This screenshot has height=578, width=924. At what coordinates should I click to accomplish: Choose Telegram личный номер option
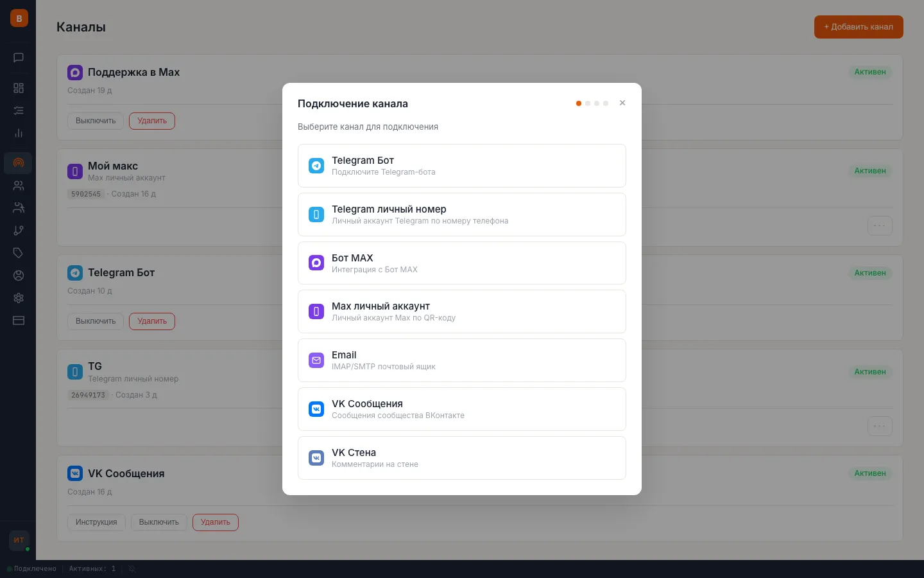[462, 215]
